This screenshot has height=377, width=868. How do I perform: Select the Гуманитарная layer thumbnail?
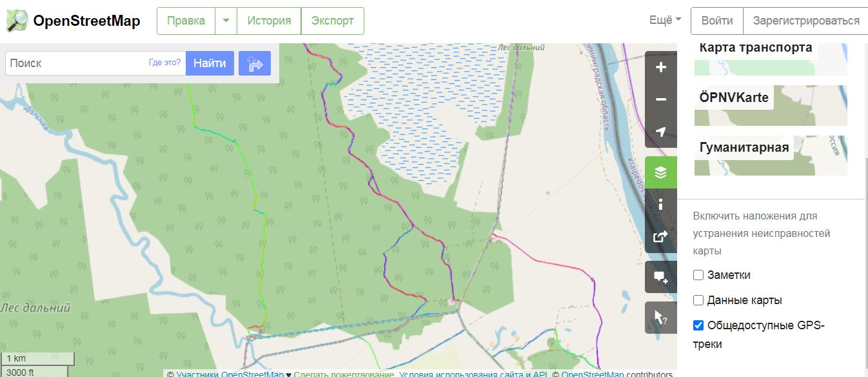(771, 156)
